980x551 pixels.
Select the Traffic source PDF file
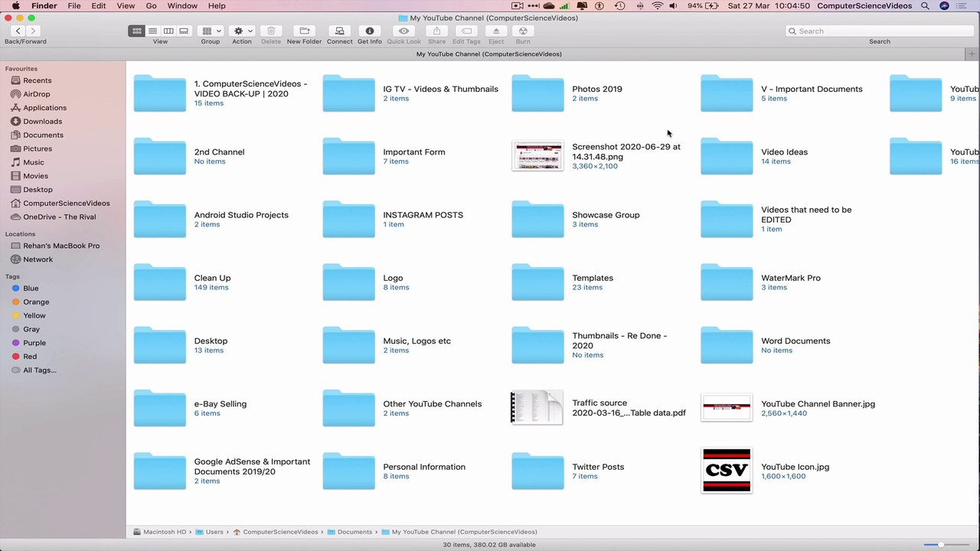coord(537,408)
